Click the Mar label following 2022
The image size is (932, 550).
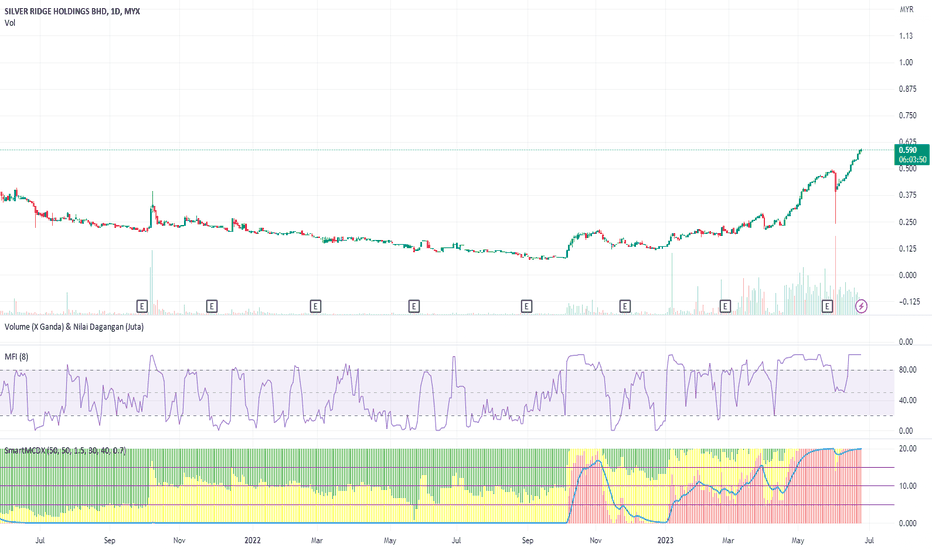pyautogui.click(x=317, y=540)
